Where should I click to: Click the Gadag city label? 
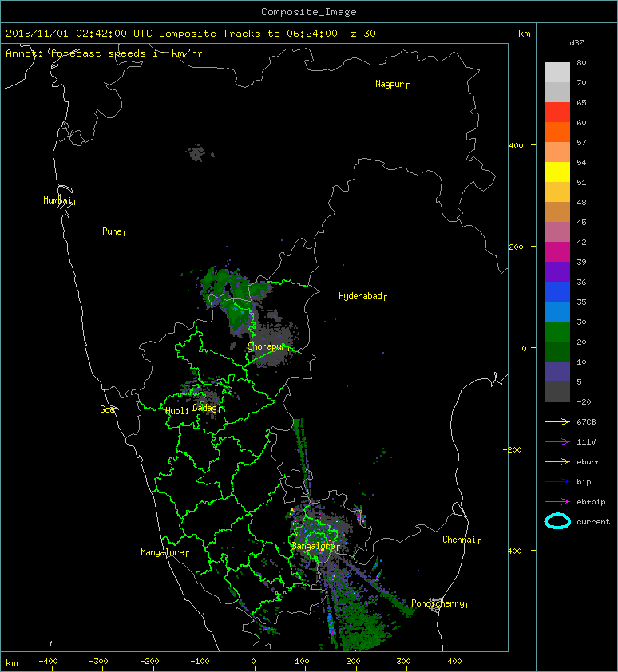pyautogui.click(x=205, y=408)
